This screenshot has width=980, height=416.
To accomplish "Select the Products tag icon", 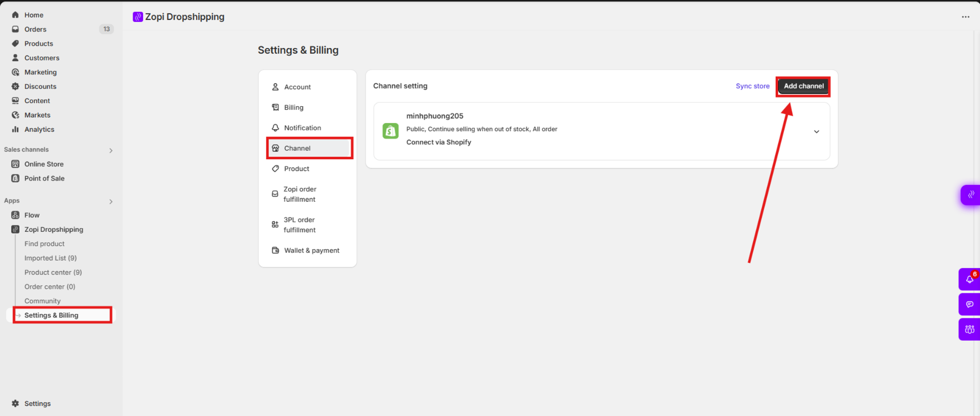I will 15,44.
